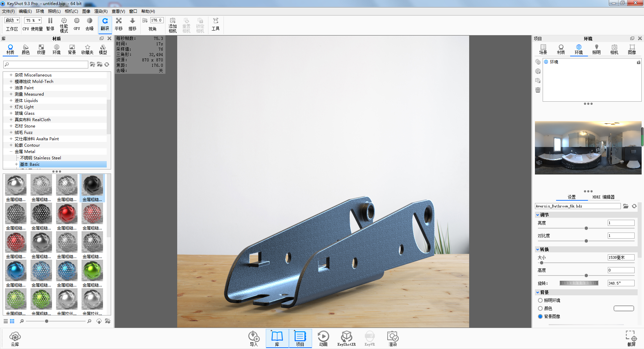Switch to the Camera (相机) project tab
Screen dimensions: 644x349
tap(614, 49)
